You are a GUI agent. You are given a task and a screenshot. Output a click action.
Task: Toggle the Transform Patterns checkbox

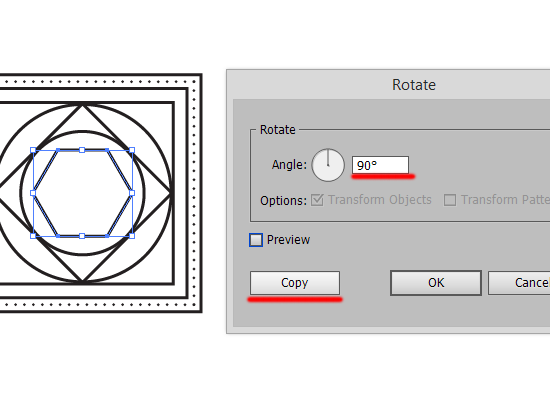click(450, 200)
